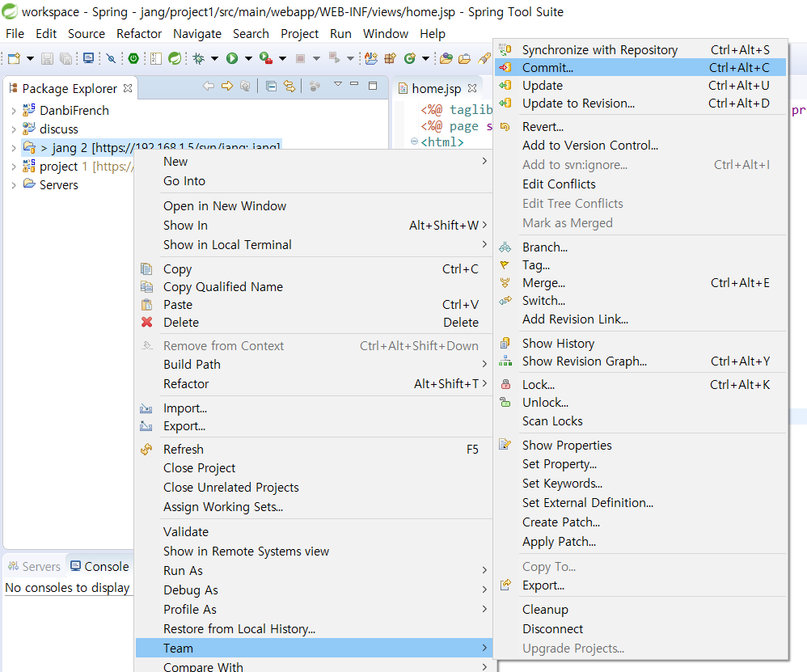The height and width of the screenshot is (672, 807).
Task: Open Show Revision Graph...
Action: (x=640, y=361)
